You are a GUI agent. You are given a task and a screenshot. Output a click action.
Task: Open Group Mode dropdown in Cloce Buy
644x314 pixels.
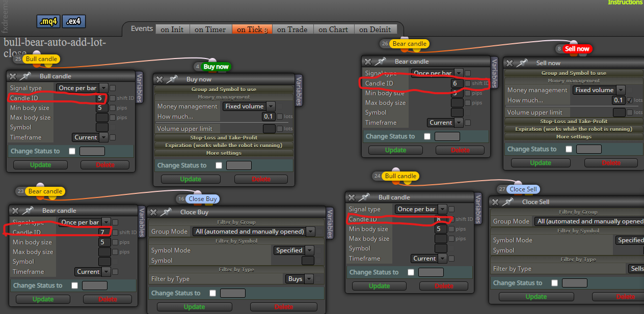click(x=254, y=232)
